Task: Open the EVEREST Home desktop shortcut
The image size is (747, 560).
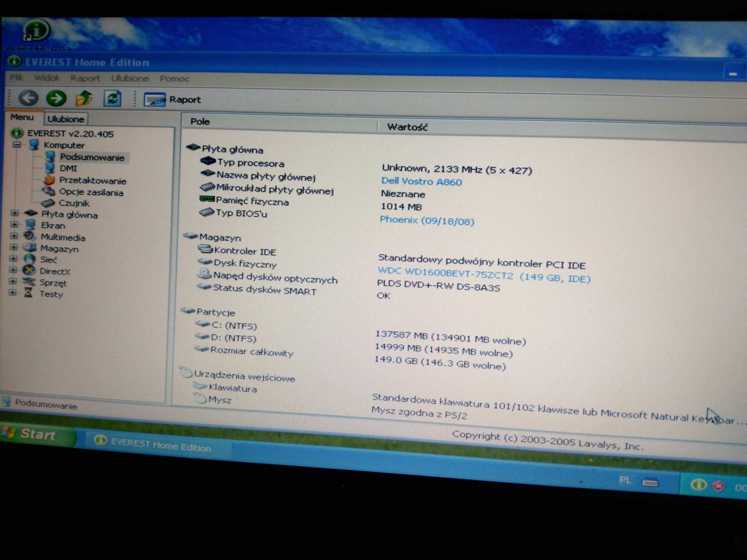Action: click(36, 34)
